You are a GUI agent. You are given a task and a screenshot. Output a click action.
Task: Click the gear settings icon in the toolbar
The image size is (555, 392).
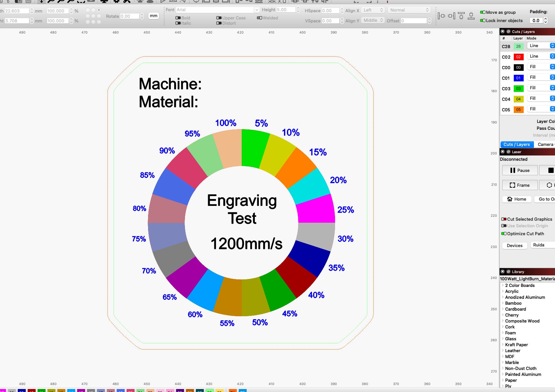coord(116,1)
